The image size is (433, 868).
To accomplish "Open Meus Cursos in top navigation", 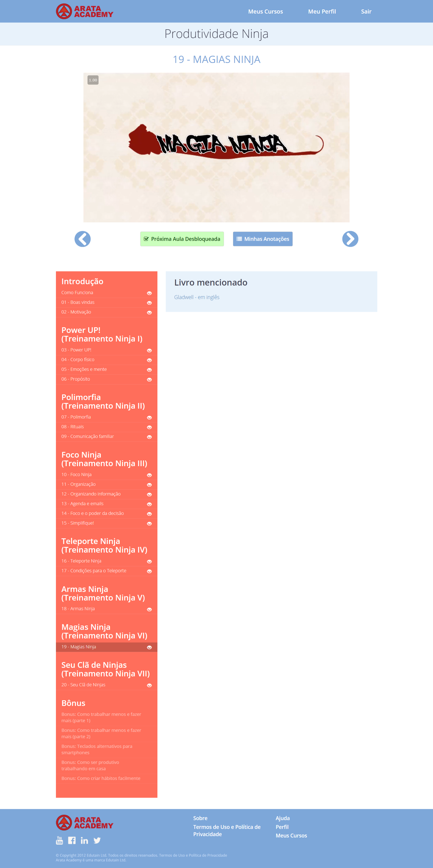I will click(x=266, y=12).
